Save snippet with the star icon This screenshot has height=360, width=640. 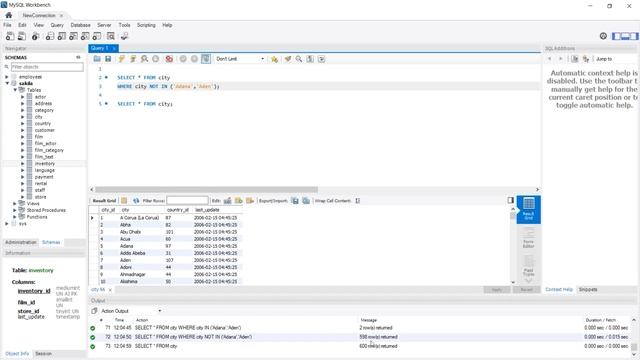[x=274, y=59]
